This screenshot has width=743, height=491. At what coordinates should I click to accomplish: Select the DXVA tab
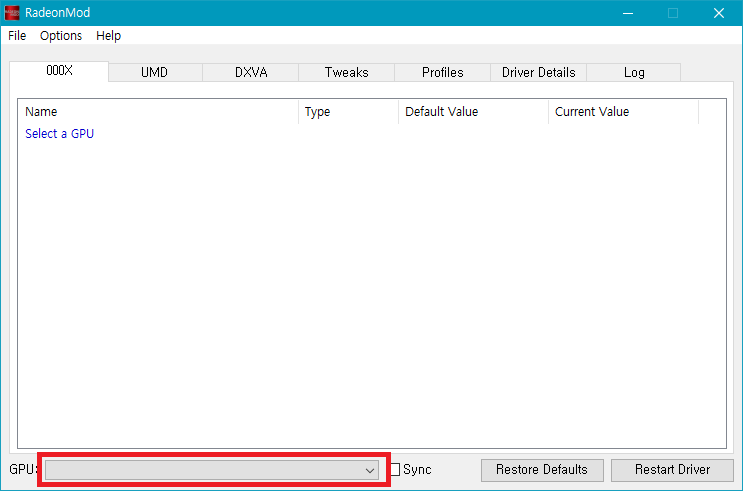tap(251, 72)
